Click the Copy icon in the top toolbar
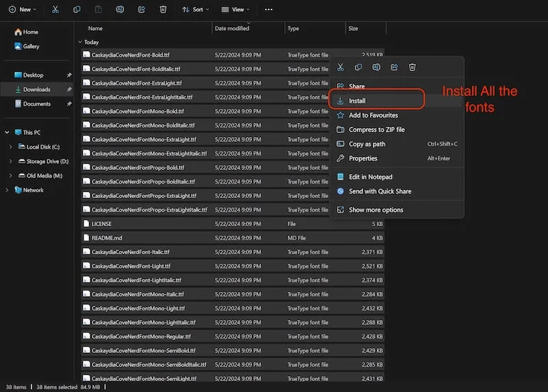The width and height of the screenshot is (548, 392). pyautogui.click(x=77, y=10)
